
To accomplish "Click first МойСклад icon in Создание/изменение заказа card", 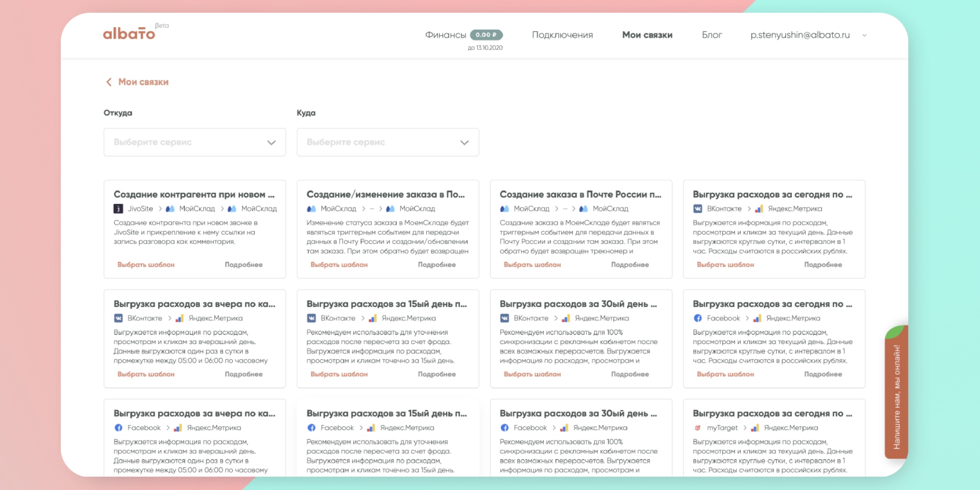I will 311,209.
